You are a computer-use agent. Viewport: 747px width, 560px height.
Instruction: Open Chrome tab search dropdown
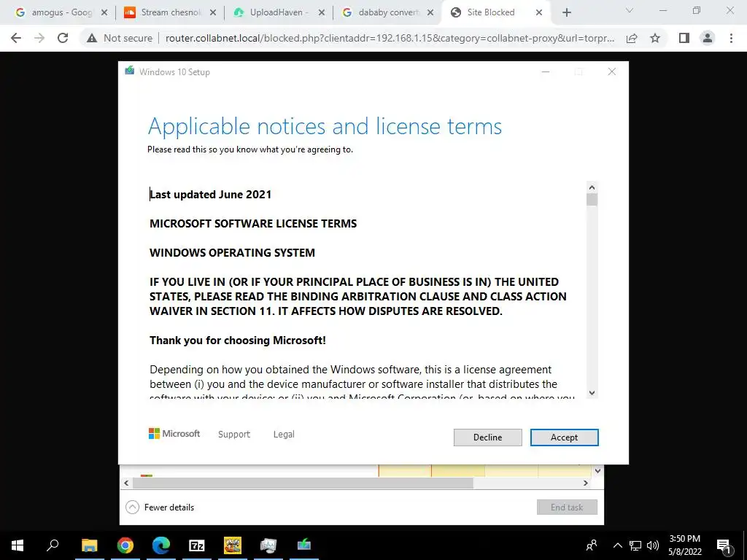pos(630,10)
